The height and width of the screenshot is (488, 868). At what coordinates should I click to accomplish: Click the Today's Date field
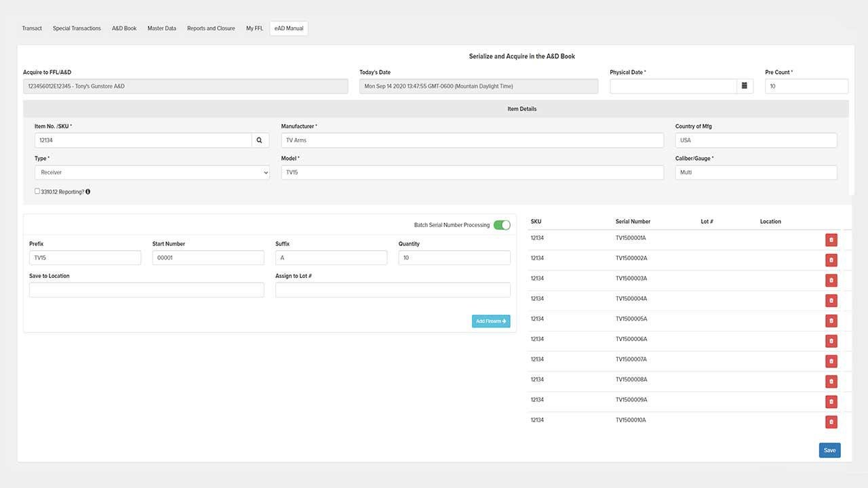pos(479,86)
